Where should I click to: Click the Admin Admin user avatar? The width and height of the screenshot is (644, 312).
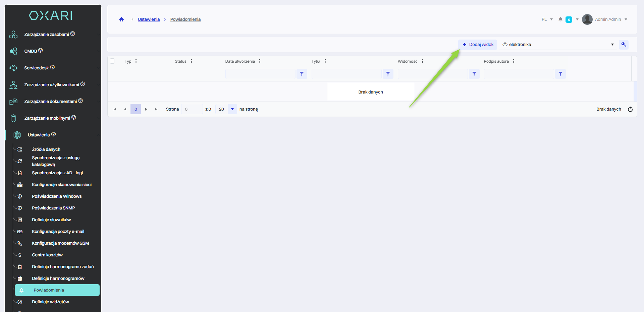(587, 19)
